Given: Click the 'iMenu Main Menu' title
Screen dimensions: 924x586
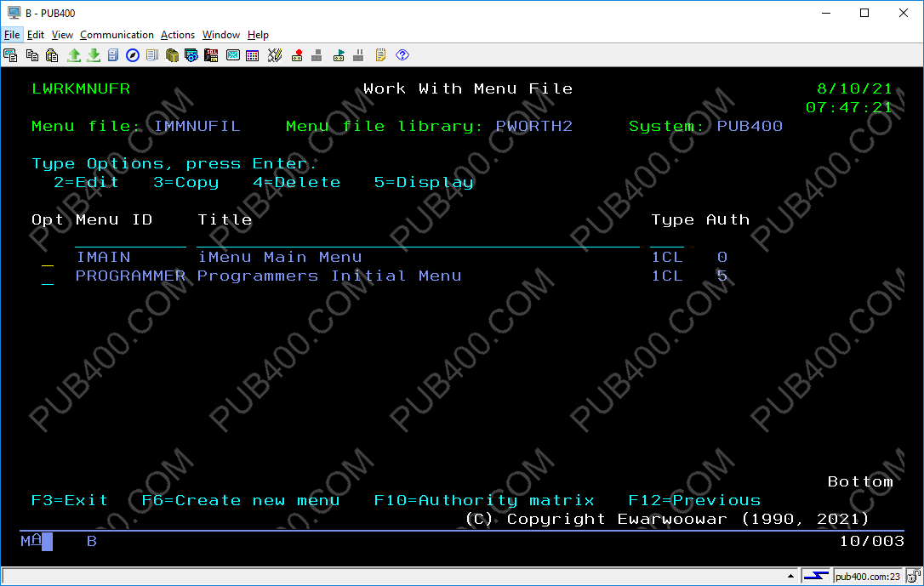Looking at the screenshot, I should click(x=279, y=258).
